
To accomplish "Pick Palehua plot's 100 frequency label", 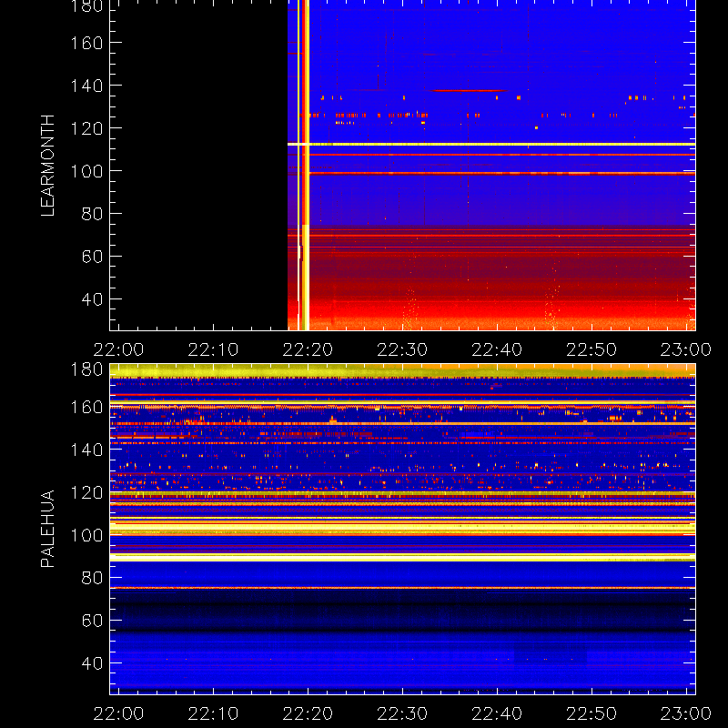I will (x=86, y=535).
